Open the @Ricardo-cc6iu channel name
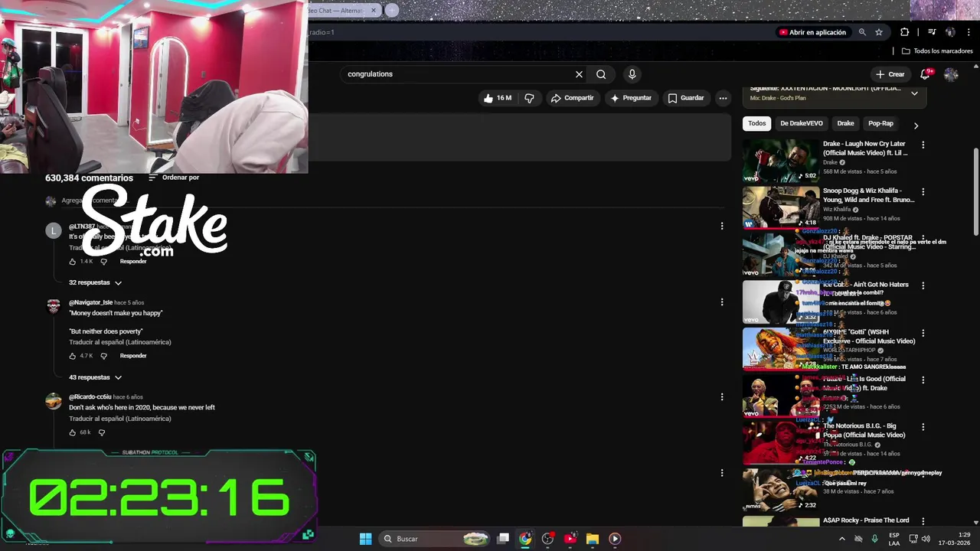The width and height of the screenshot is (980, 551). coord(90,397)
